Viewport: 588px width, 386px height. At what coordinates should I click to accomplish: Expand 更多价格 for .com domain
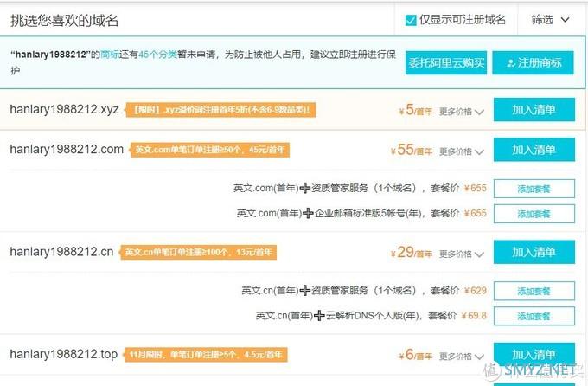(x=462, y=151)
